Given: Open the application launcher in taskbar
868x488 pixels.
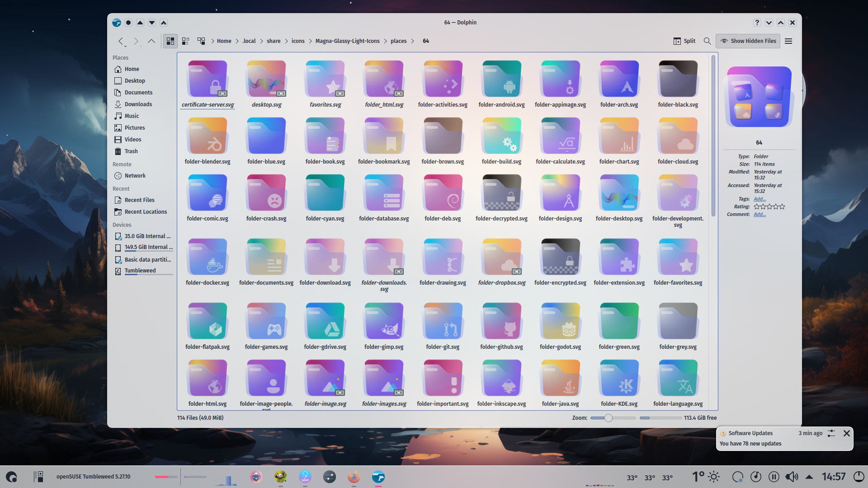Looking at the screenshot, I should coord(11,477).
